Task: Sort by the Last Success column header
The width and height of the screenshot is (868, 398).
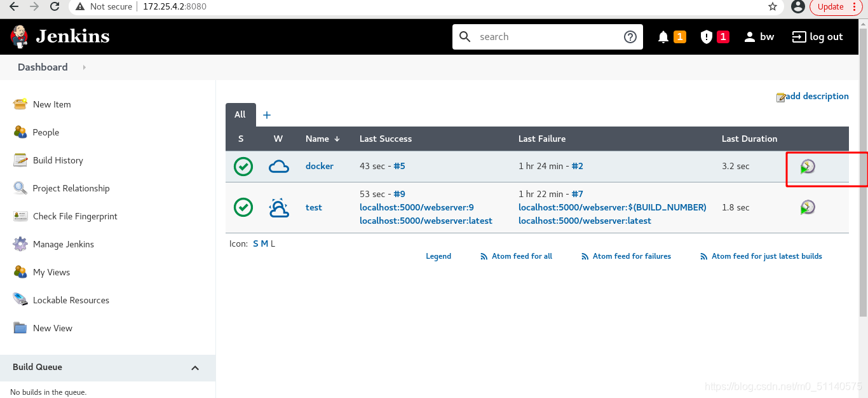Action: 386,139
